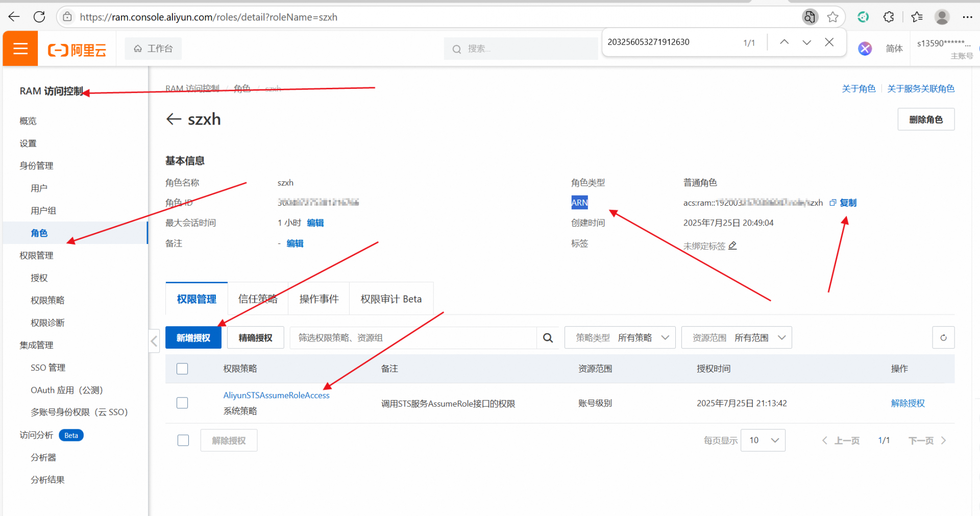Open 工作台 workbench home
The height and width of the screenshot is (516, 980).
(x=153, y=48)
